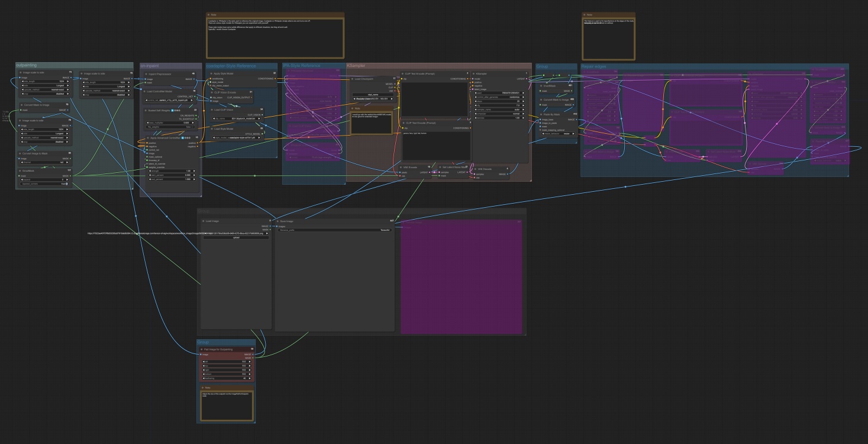The height and width of the screenshot is (444, 868).
Task: Collapse the GrowMask node via its title dot
Action: 20,170
